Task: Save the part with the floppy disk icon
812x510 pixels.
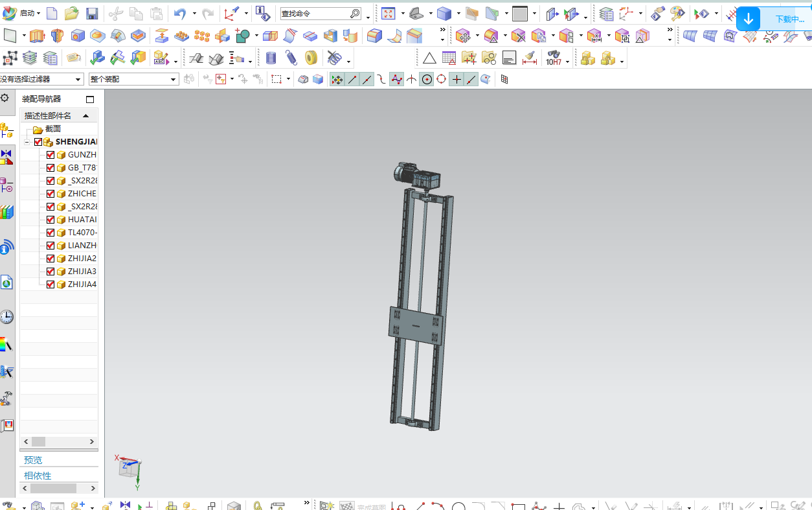Action: pos(92,13)
